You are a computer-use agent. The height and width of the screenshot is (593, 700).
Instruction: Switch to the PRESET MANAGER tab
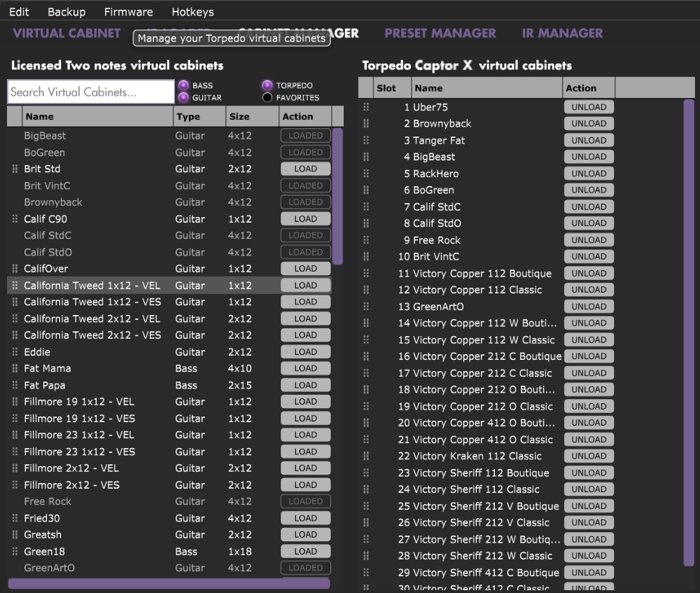pos(440,33)
